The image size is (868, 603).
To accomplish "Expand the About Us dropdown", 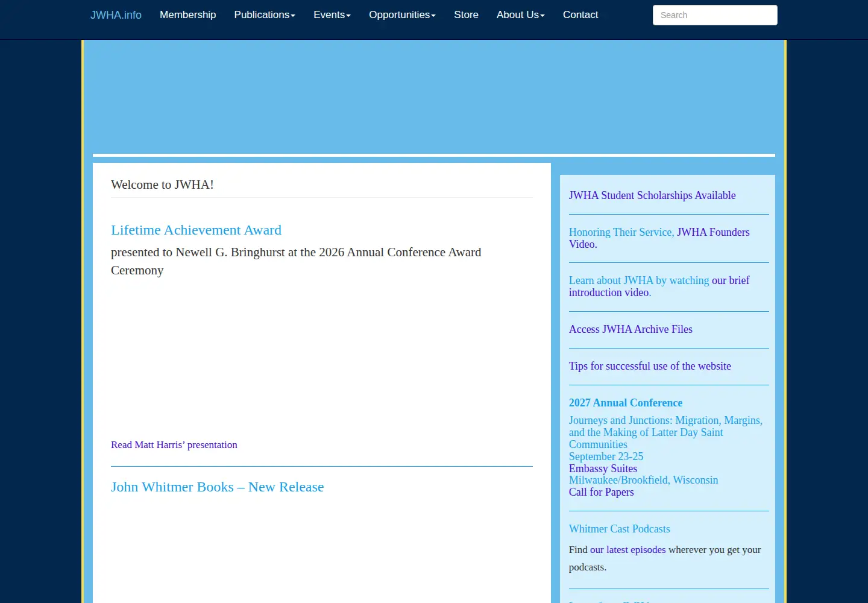I will click(521, 15).
